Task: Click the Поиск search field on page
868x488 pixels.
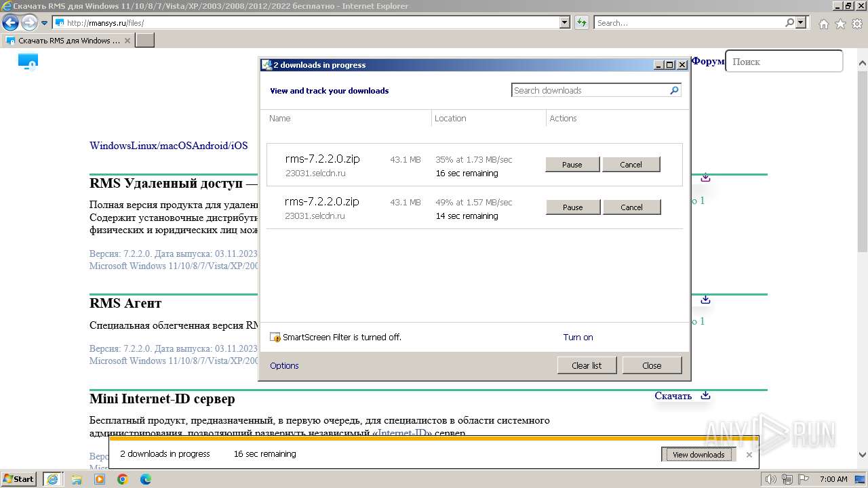Action: (784, 61)
